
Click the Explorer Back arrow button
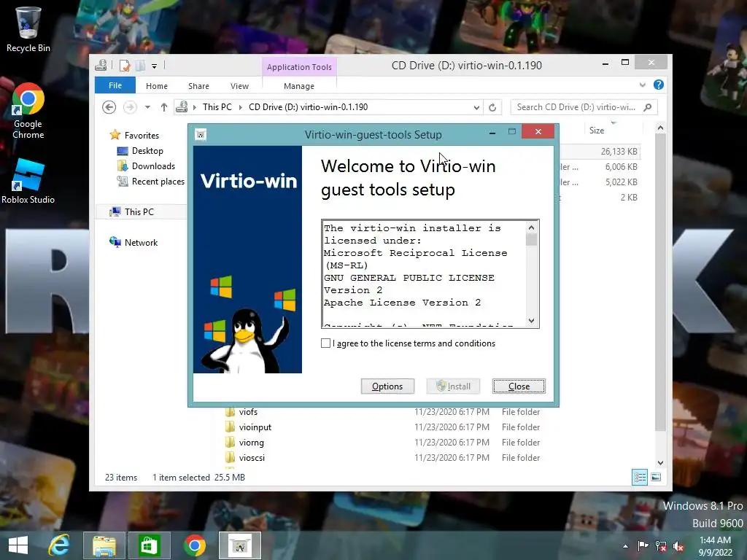click(x=109, y=107)
